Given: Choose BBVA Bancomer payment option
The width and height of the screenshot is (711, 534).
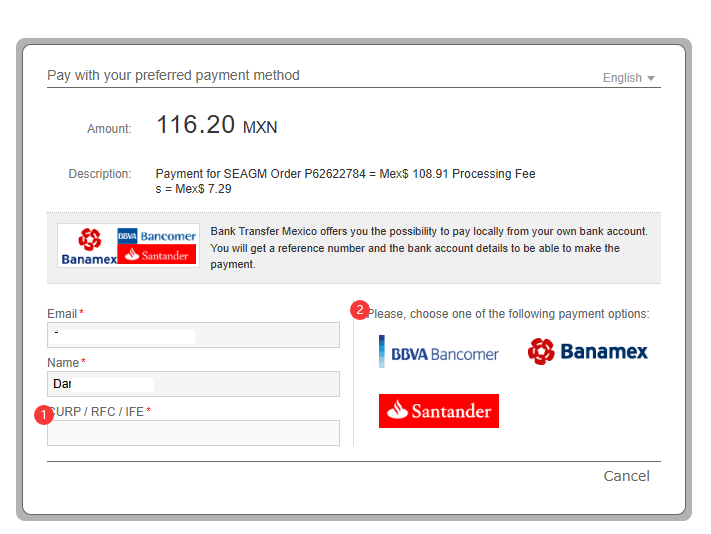Looking at the screenshot, I should [x=438, y=352].
